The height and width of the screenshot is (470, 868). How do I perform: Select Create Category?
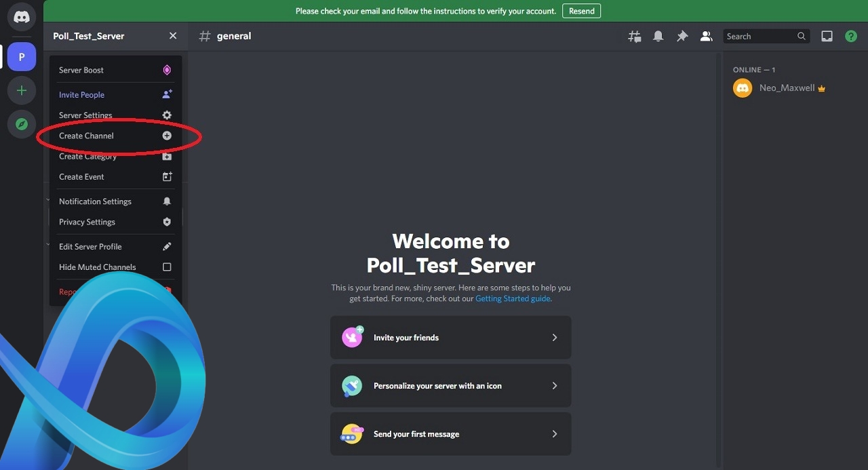115,156
